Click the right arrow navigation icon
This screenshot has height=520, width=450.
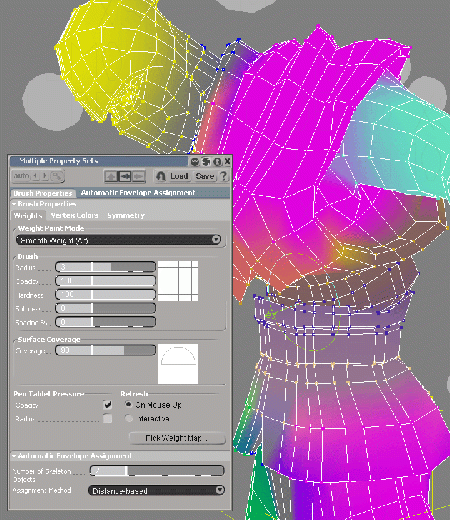pyautogui.click(x=139, y=176)
